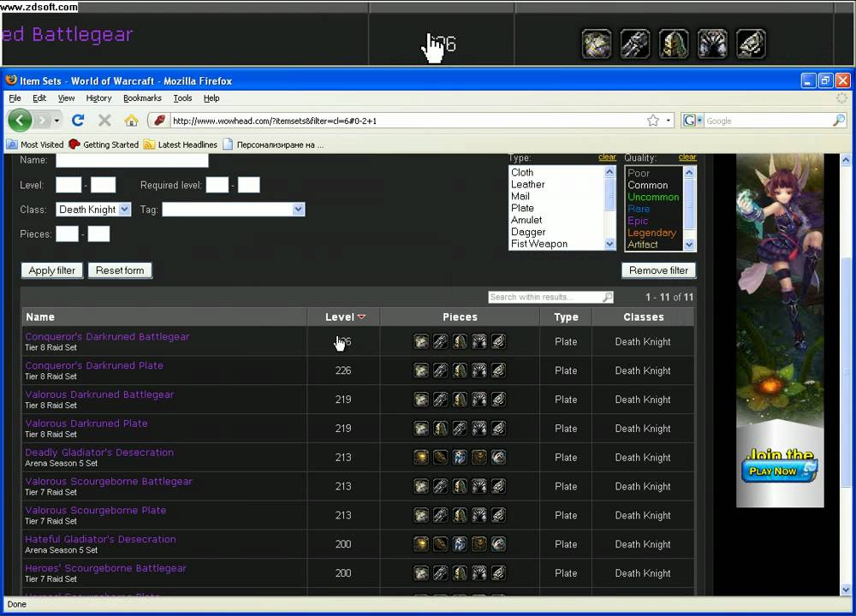Click the last piece icon of Hateful Gladiator's Desecration
The image size is (856, 616).
[x=498, y=544]
